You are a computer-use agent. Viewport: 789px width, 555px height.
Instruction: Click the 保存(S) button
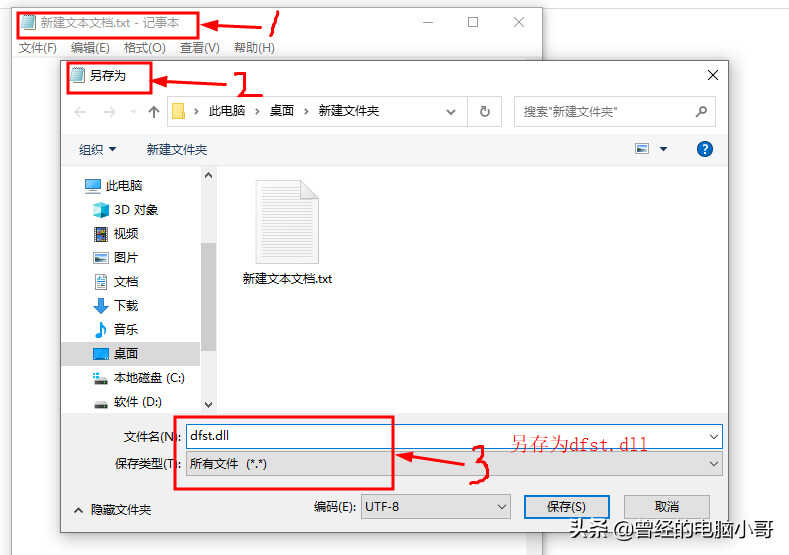[567, 507]
